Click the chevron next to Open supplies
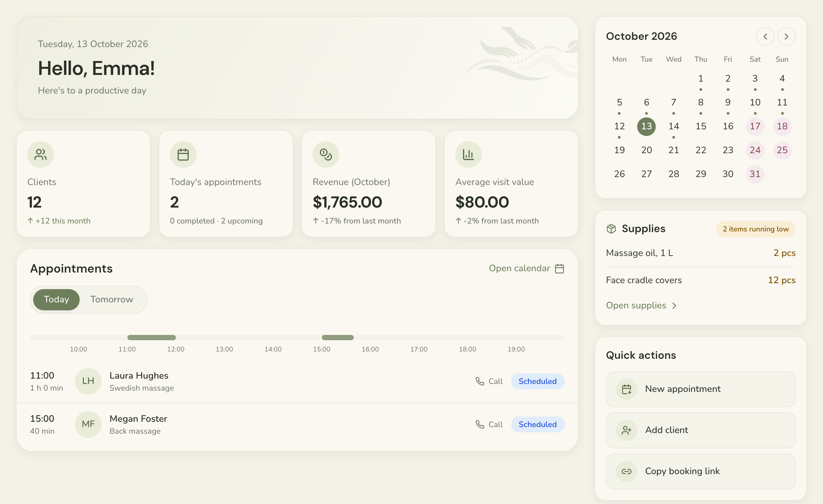This screenshot has height=504, width=823. [x=674, y=306]
